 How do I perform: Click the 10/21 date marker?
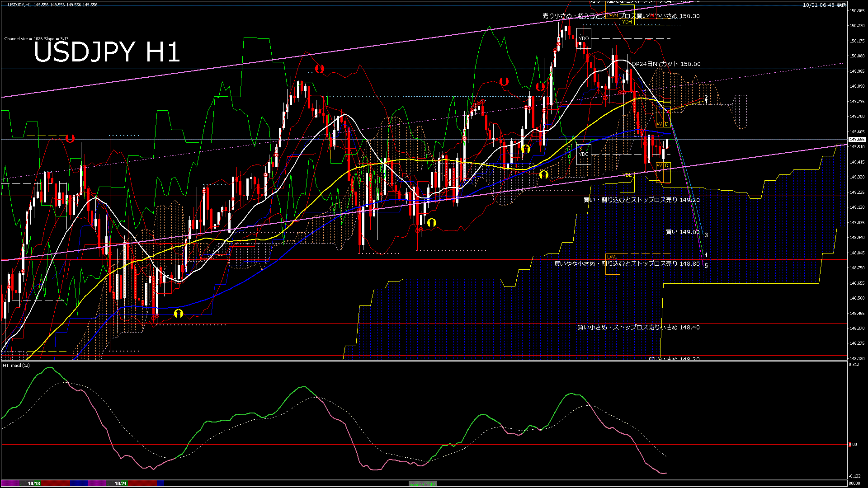click(120, 483)
